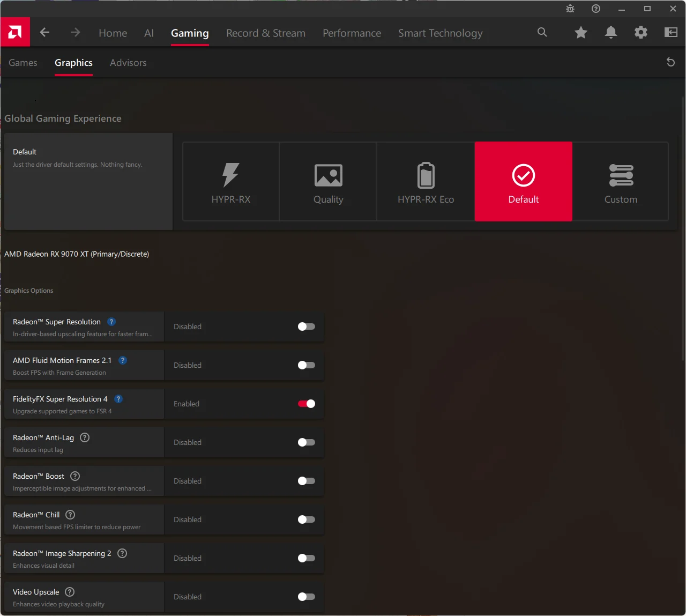Image resolution: width=686 pixels, height=616 pixels.
Task: Enable AMD Fluid Motion Frames 2.1
Action: tap(306, 365)
